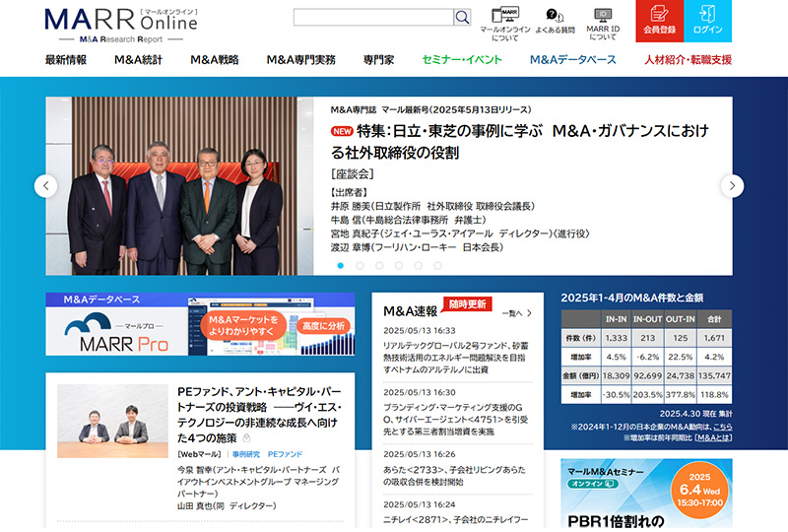Select second carousel indicator dot
Screen dimensions: 788x532
pyautogui.click(x=360, y=265)
